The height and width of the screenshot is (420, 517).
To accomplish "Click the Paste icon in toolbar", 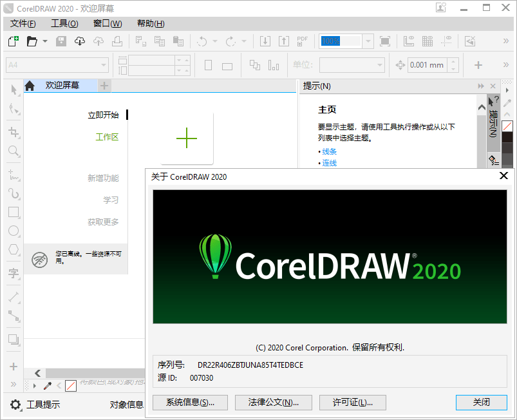I will pyautogui.click(x=178, y=41).
